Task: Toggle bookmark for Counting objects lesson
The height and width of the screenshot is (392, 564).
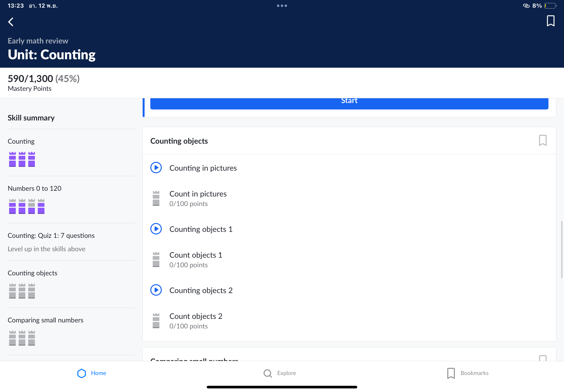Action: coord(542,141)
